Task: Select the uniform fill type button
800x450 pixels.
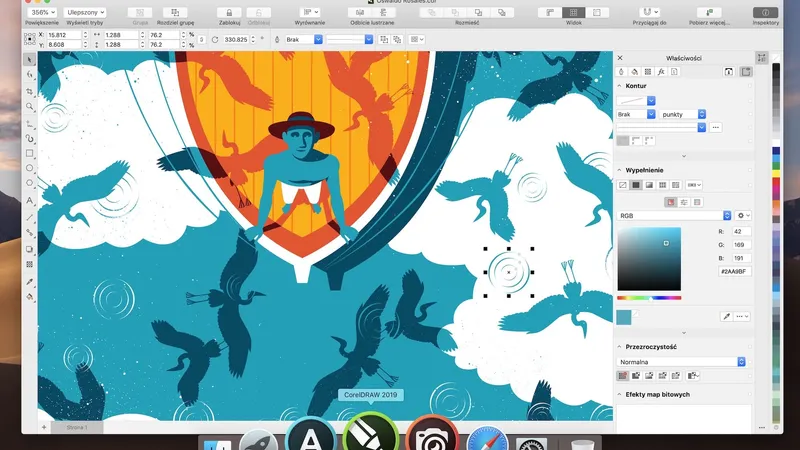Action: coord(636,185)
